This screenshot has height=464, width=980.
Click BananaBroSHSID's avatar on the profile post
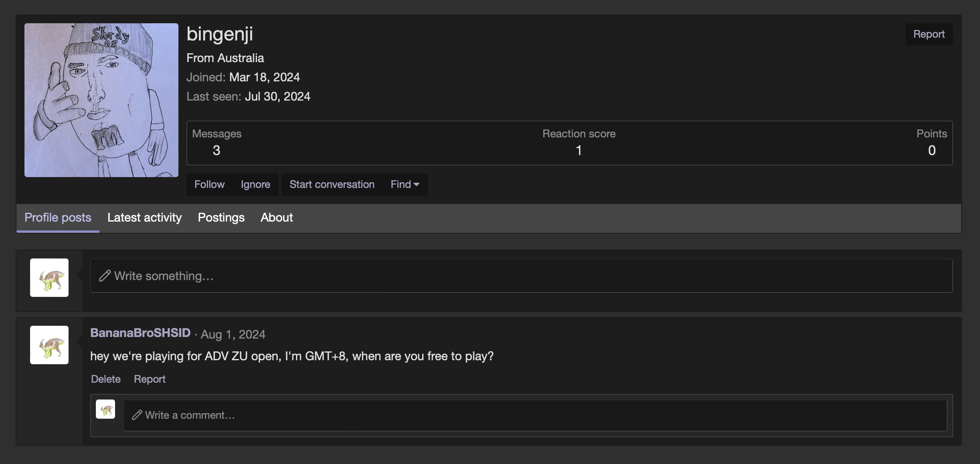(x=49, y=345)
